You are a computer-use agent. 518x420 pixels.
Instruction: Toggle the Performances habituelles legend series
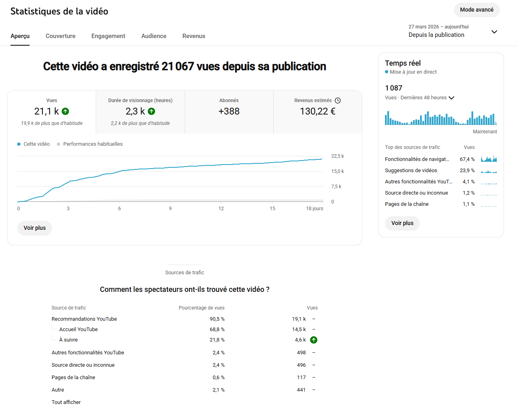(90, 144)
